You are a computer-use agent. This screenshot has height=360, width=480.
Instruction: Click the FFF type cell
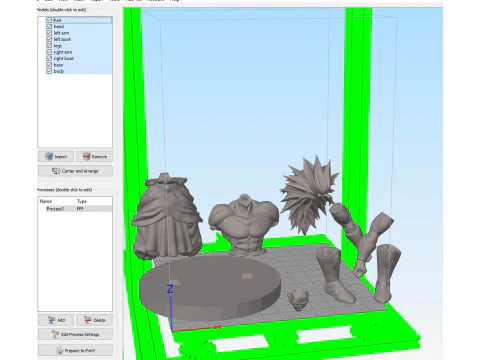[80, 209]
